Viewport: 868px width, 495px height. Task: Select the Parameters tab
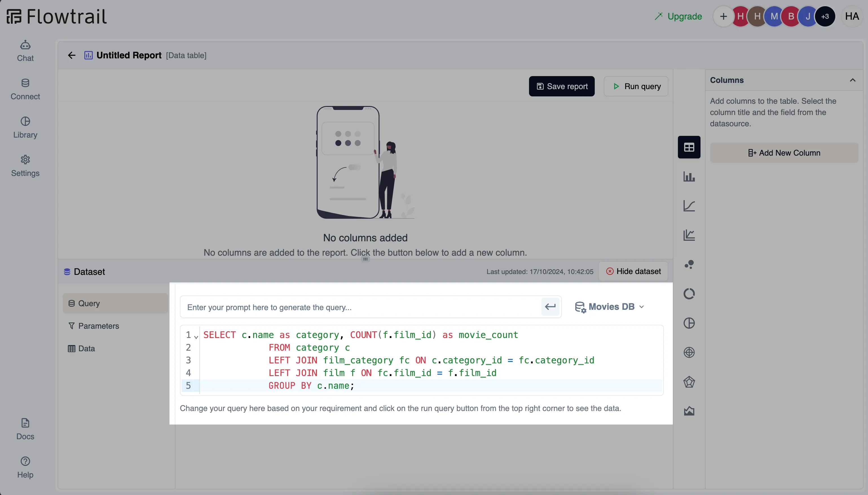tap(98, 326)
